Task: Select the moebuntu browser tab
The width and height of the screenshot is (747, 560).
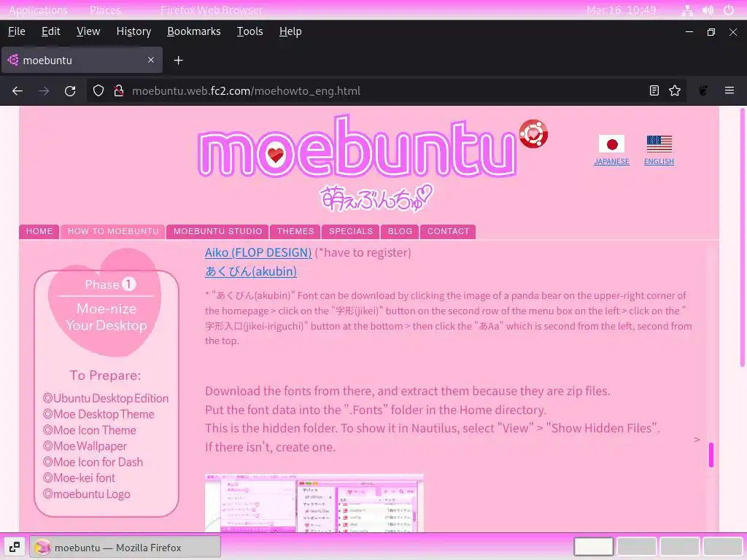Action: click(82, 60)
